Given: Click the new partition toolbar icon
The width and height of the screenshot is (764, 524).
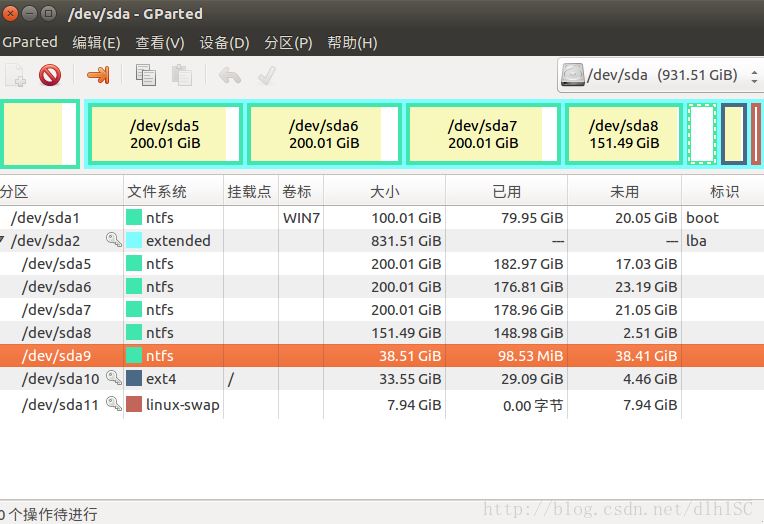Looking at the screenshot, I should click(14, 75).
